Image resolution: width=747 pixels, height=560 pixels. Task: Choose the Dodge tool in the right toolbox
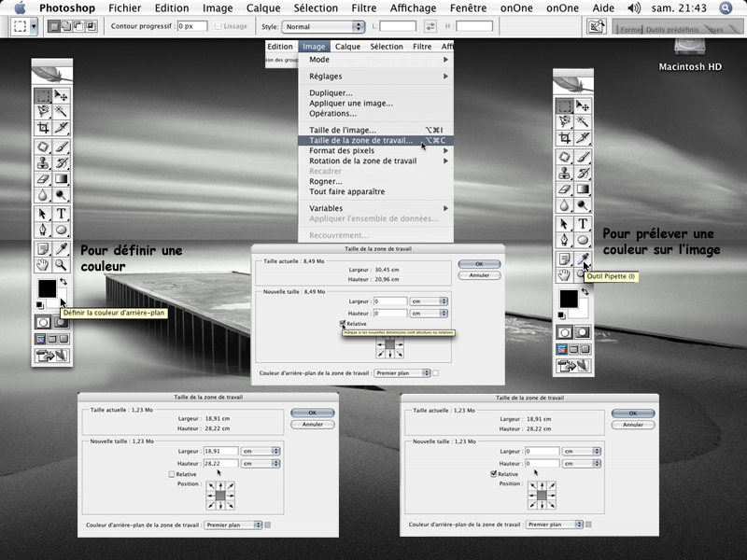pyautogui.click(x=582, y=205)
